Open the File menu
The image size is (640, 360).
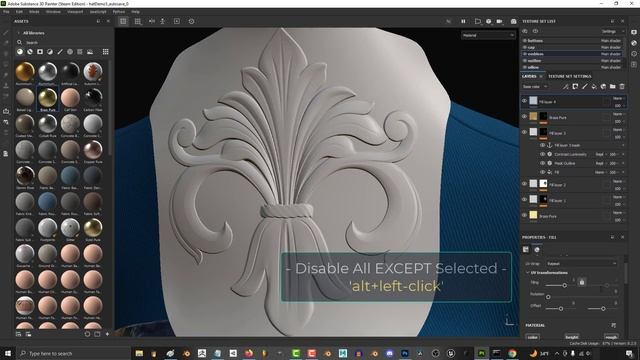[6, 12]
